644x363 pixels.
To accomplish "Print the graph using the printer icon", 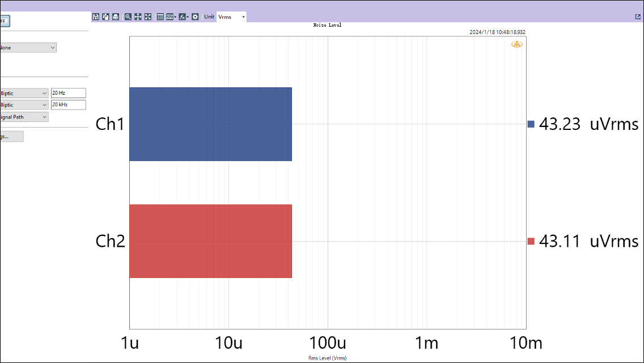I will (x=116, y=17).
